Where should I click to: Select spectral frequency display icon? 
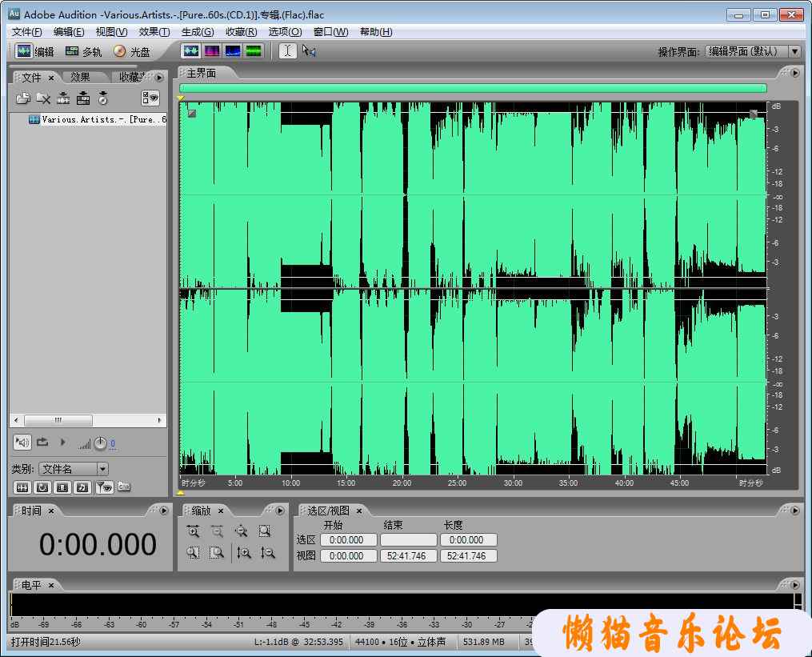(x=212, y=50)
